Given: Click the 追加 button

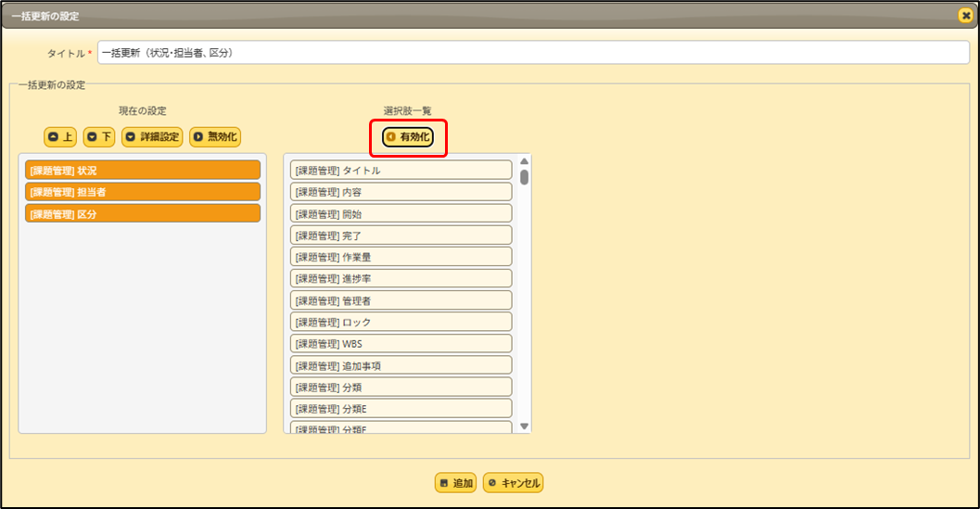Looking at the screenshot, I should pyautogui.click(x=455, y=483).
